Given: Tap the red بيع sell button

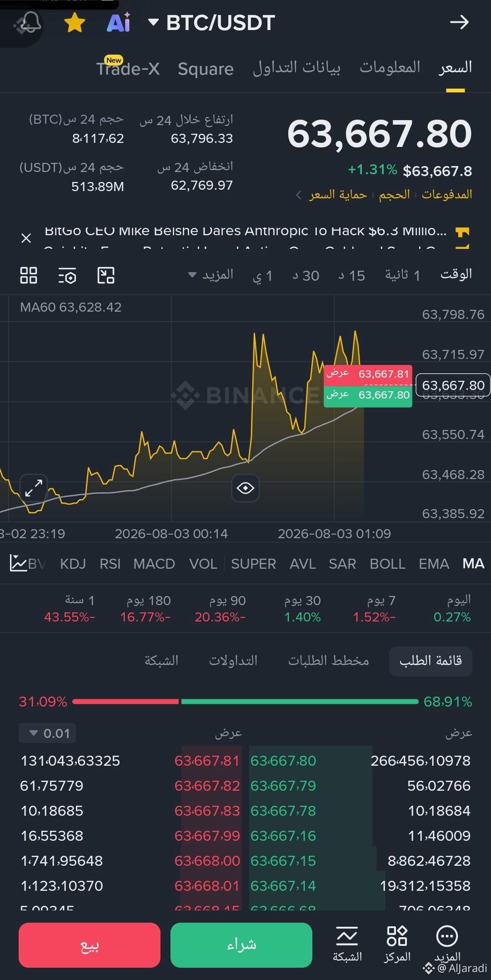Looking at the screenshot, I should pyautogui.click(x=90, y=945).
